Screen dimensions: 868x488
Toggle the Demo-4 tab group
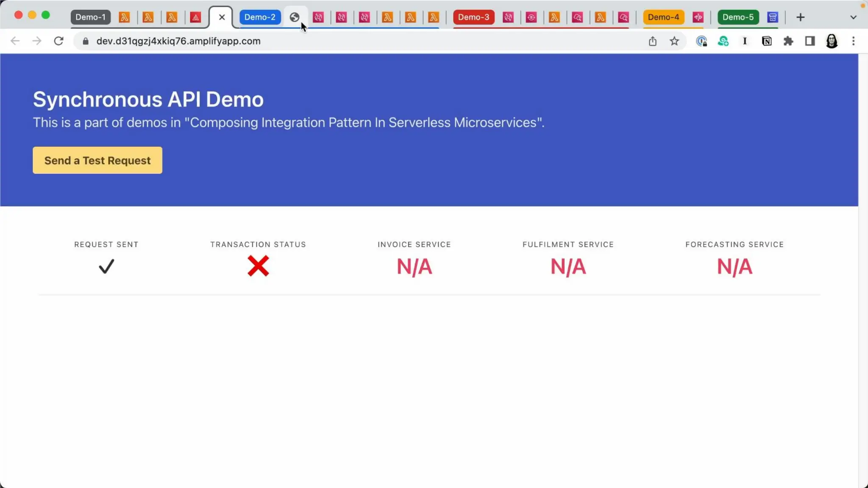tap(663, 17)
